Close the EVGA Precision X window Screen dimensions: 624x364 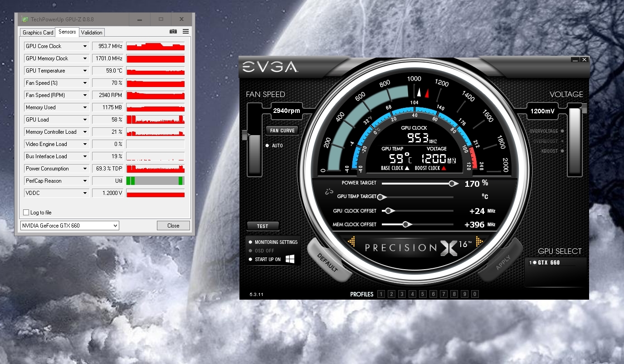point(584,59)
